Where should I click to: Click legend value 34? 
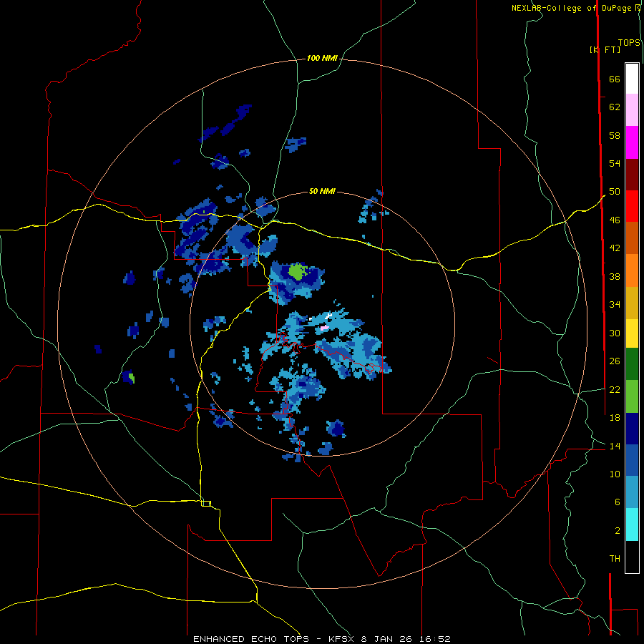(x=615, y=305)
